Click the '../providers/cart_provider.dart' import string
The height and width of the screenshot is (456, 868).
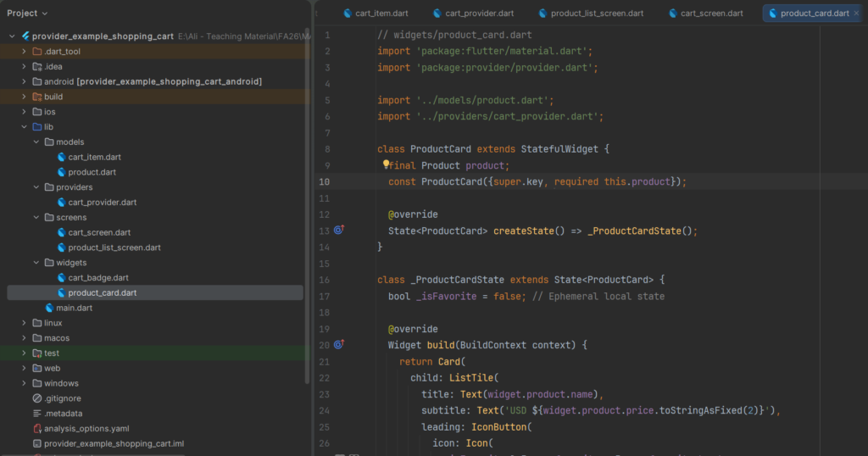pyautogui.click(x=507, y=116)
